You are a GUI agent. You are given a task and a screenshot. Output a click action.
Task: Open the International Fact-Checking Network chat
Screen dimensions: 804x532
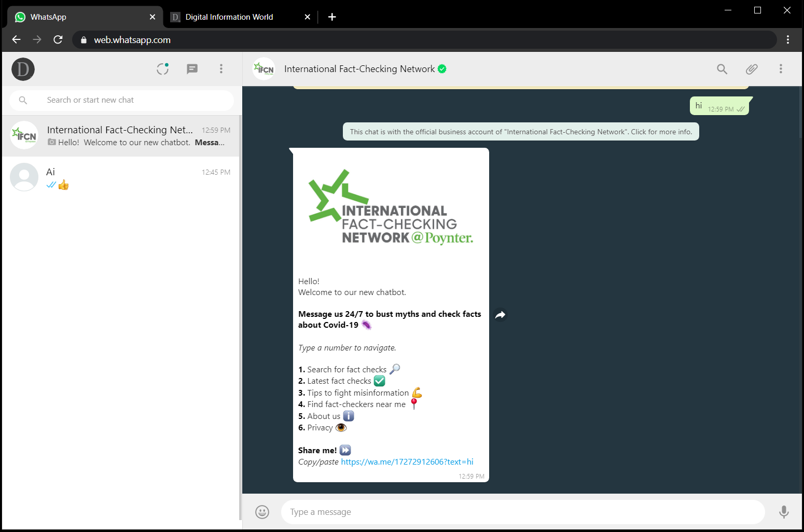click(121, 136)
